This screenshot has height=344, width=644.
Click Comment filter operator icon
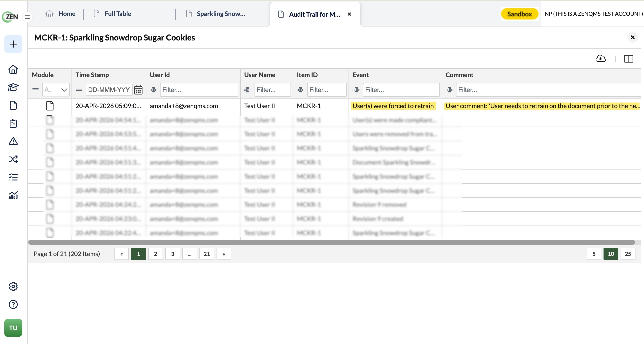(449, 90)
